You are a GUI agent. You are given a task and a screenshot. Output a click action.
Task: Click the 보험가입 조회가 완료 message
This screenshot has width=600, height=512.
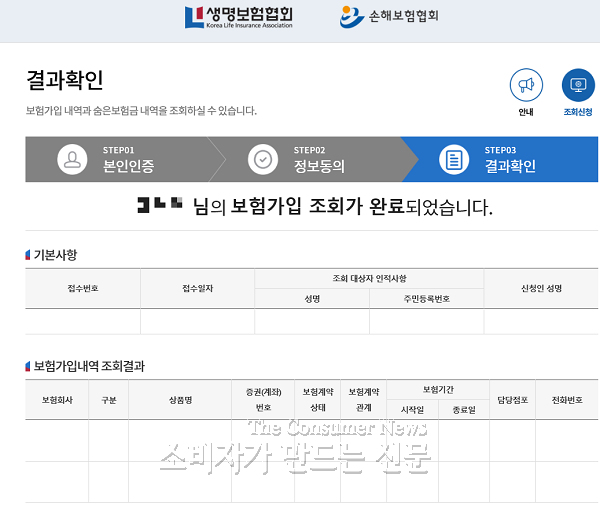tap(318, 206)
